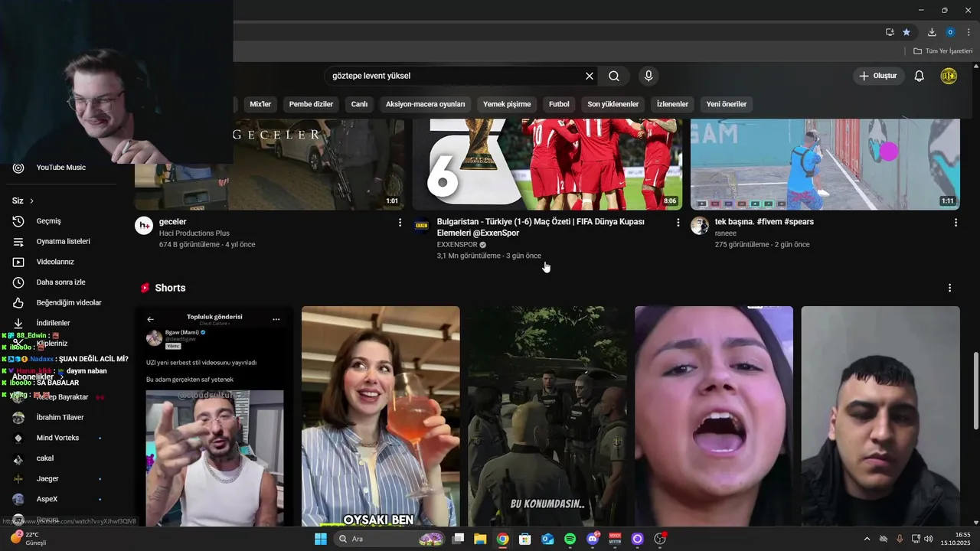The height and width of the screenshot is (551, 980).
Task: Open Chrome downloads icon
Action: (x=932, y=32)
